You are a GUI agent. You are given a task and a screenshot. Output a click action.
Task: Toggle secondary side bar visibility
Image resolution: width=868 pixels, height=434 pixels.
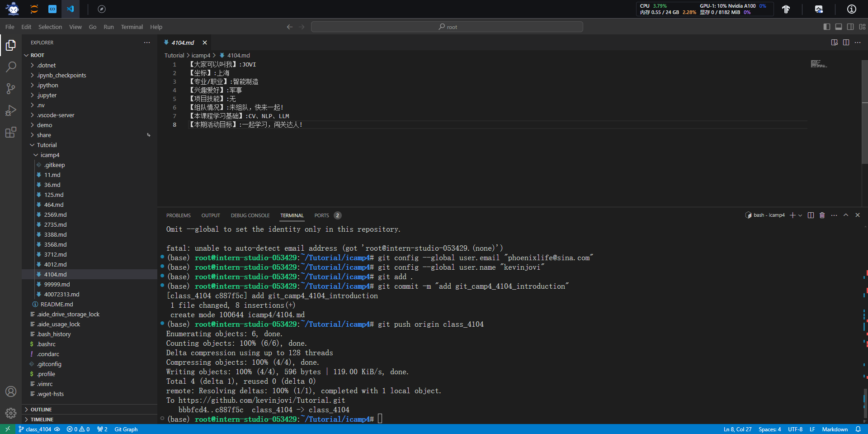pyautogui.click(x=850, y=27)
